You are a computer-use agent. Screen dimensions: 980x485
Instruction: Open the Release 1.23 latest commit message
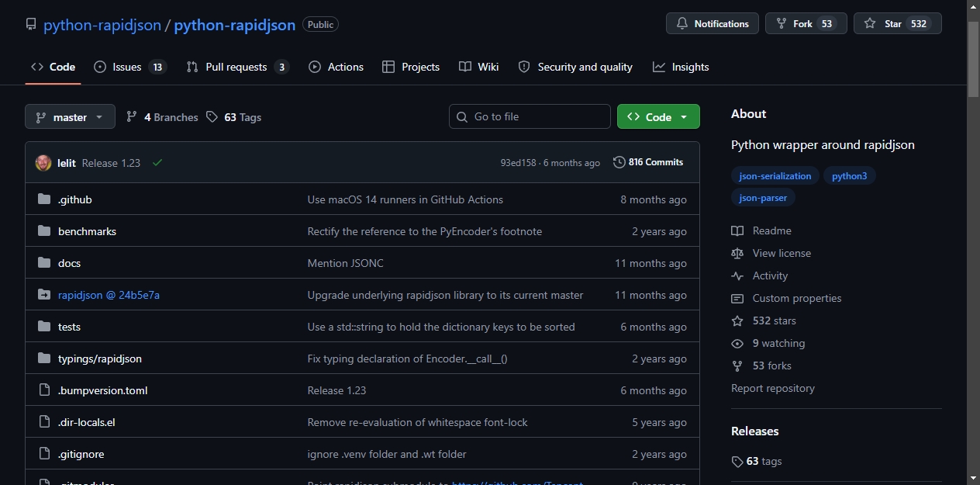click(111, 163)
